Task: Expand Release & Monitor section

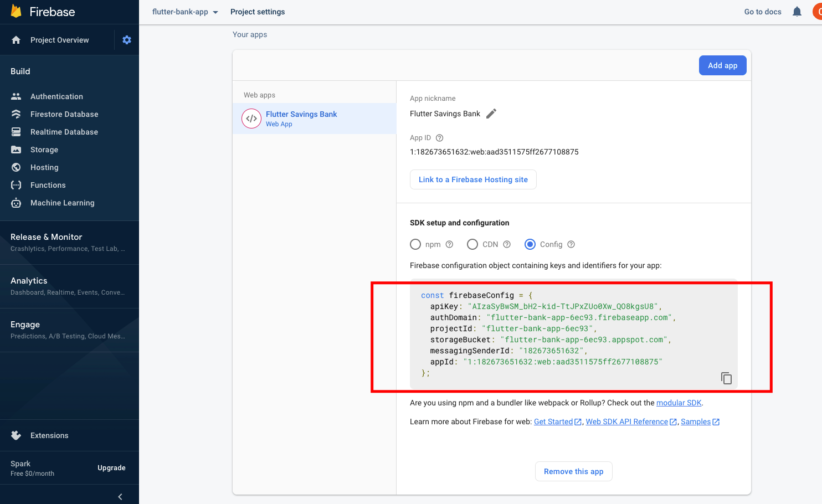Action: coord(69,242)
